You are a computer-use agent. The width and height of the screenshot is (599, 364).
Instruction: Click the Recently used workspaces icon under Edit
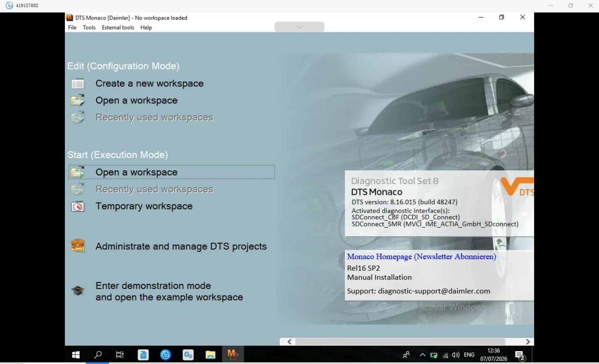[x=78, y=118]
